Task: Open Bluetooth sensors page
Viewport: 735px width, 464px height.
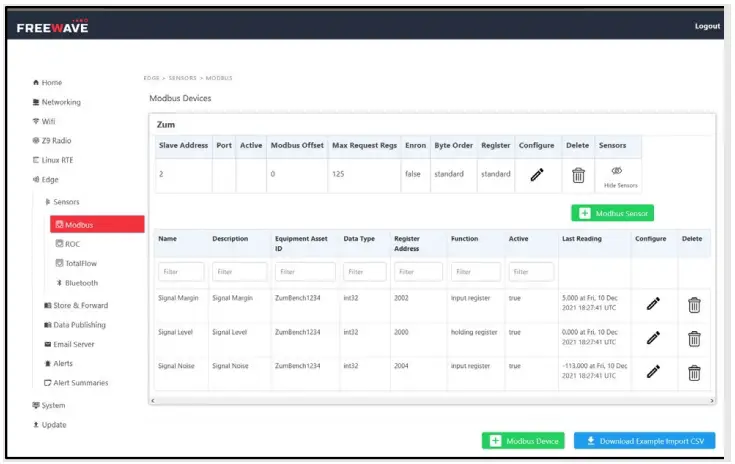Action: (x=77, y=283)
